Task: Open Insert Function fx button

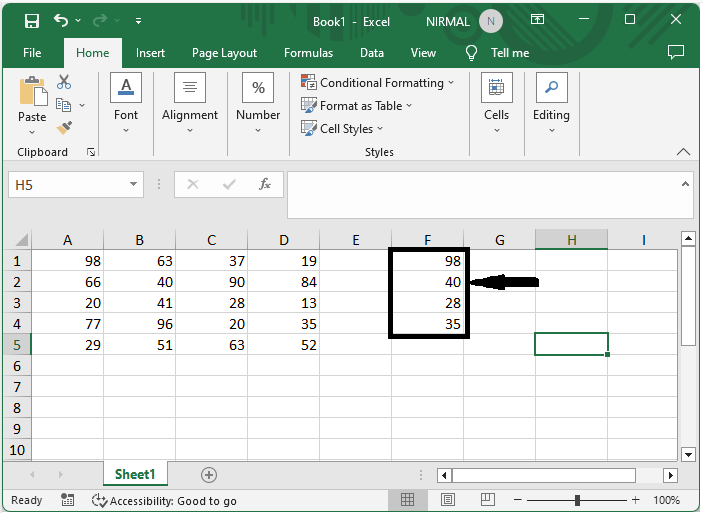Action: (265, 184)
